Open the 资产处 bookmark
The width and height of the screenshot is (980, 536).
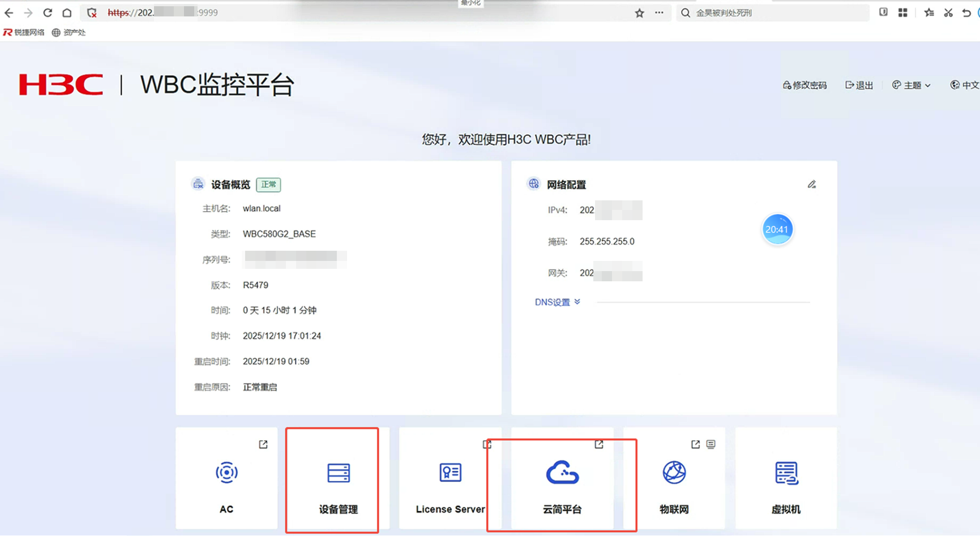pos(69,33)
